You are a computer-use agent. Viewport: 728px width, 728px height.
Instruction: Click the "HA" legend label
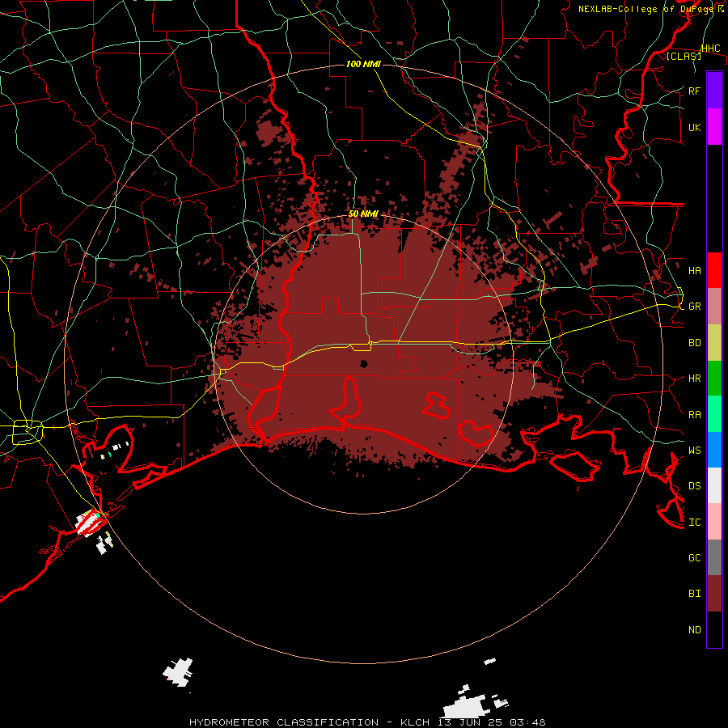694,270
